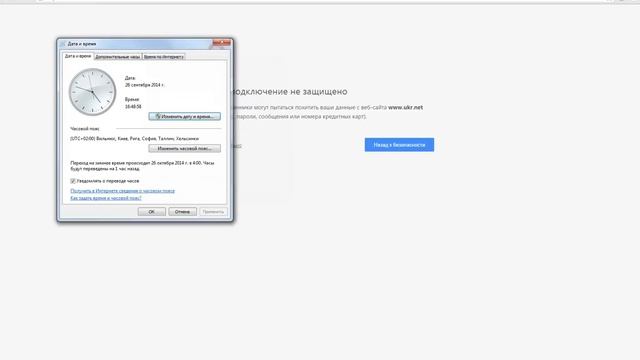This screenshot has width=640, height=360.
Task: Click the disabled 'Применить' button
Action: [213, 211]
